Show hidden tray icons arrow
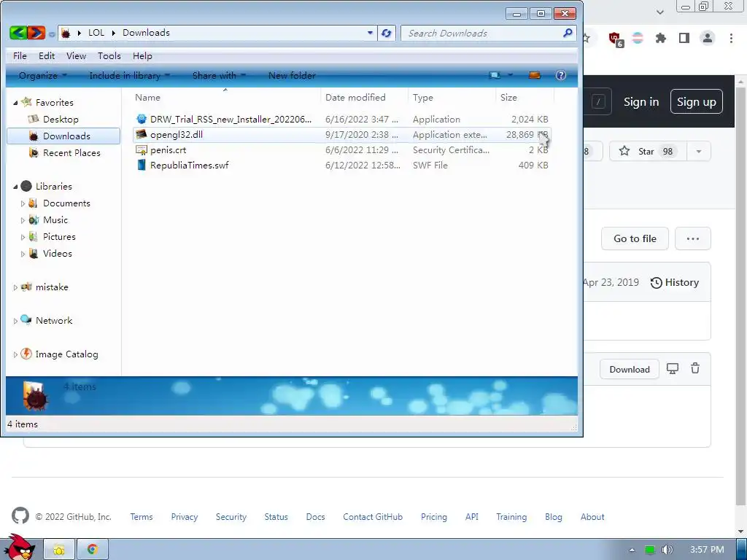Screen dimensions: 747x560 (x=632, y=550)
